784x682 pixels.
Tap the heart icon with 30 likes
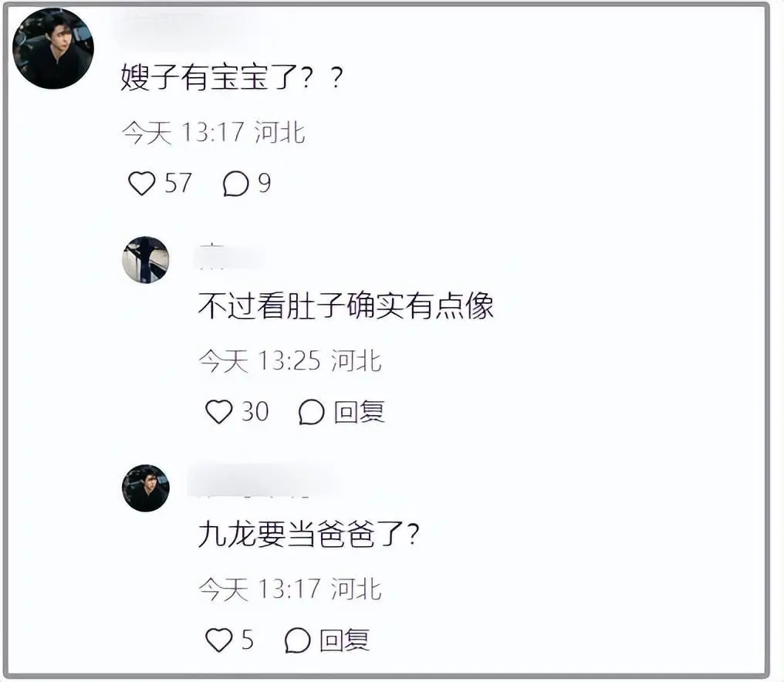click(x=219, y=412)
